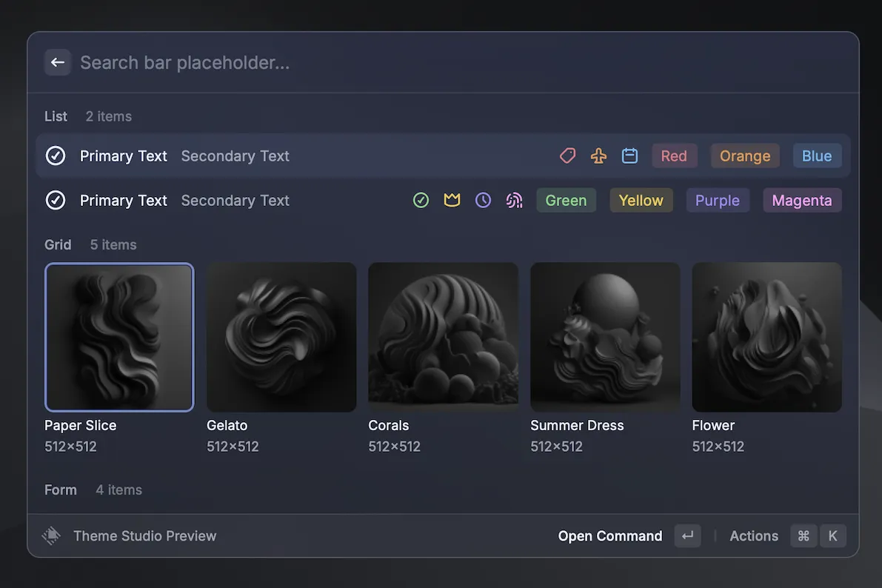The height and width of the screenshot is (588, 882).
Task: Click the Theme Studio logo icon
Action: click(x=50, y=535)
